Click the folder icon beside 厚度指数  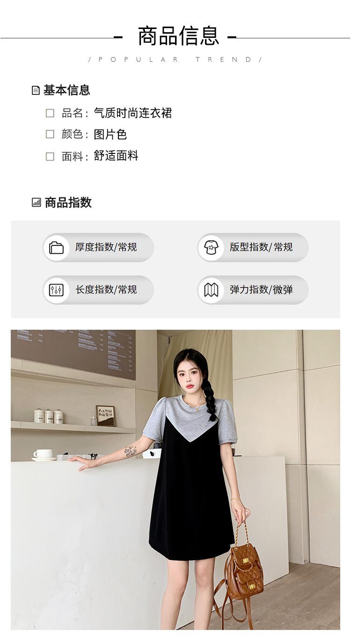[x=57, y=247]
